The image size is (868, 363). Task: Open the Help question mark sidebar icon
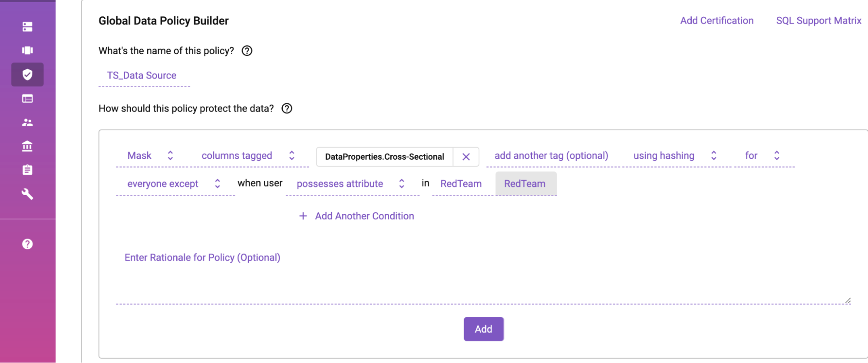[x=27, y=244]
